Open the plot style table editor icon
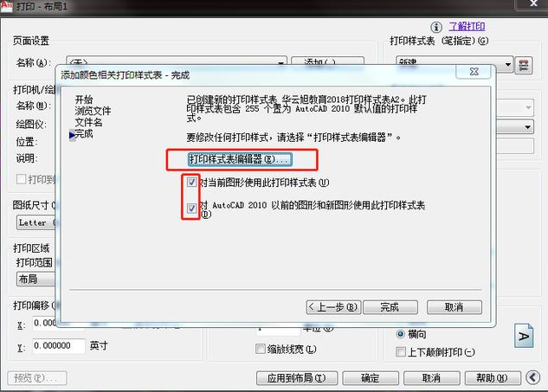The image size is (548, 392). 523,65
